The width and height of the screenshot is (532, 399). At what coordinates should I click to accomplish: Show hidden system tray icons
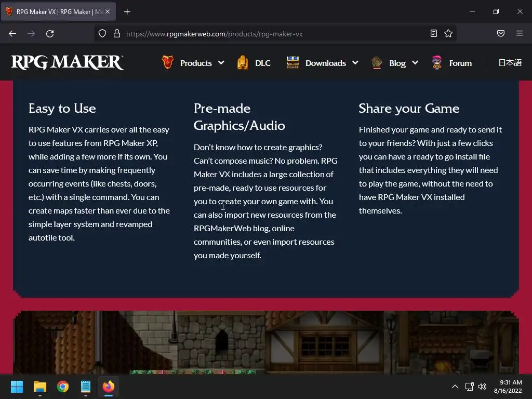click(455, 387)
